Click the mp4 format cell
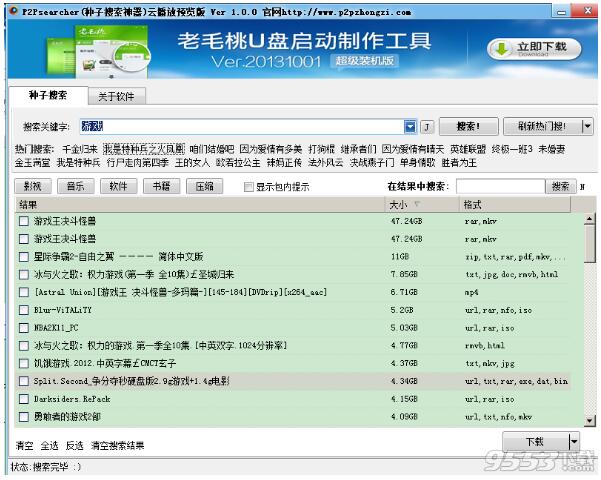 click(471, 292)
